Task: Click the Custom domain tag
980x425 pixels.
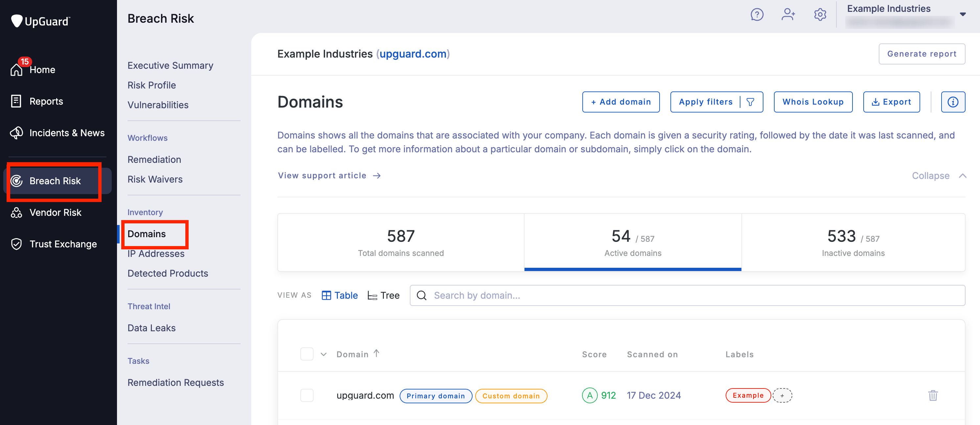Action: (511, 396)
